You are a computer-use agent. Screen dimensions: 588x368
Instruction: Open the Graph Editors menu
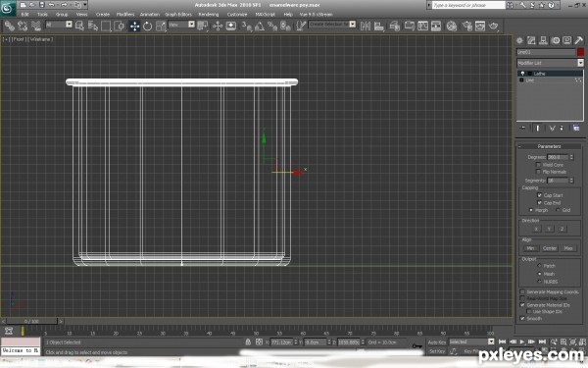pos(178,15)
